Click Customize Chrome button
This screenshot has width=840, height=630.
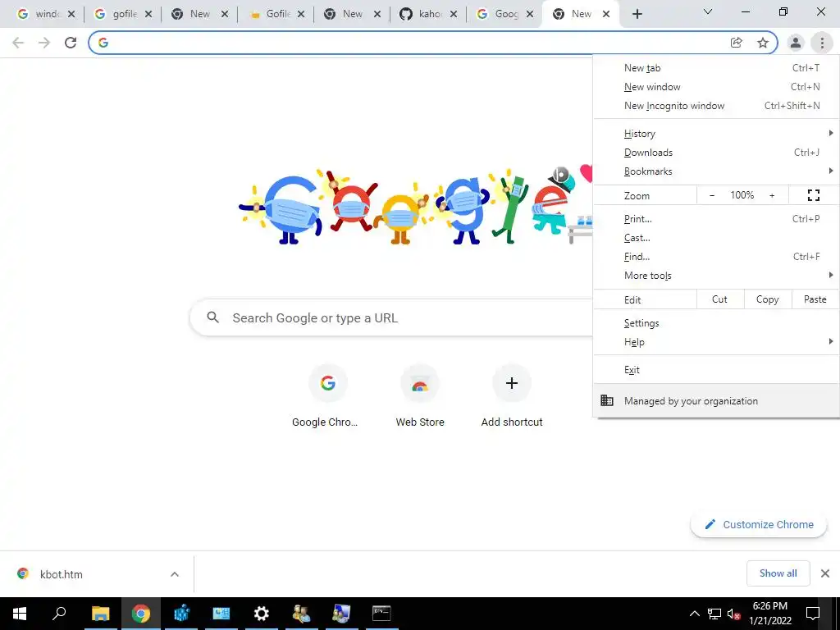tap(759, 524)
